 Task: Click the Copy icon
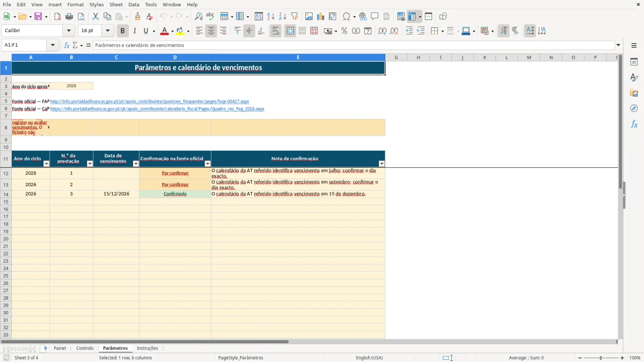[x=107, y=17]
